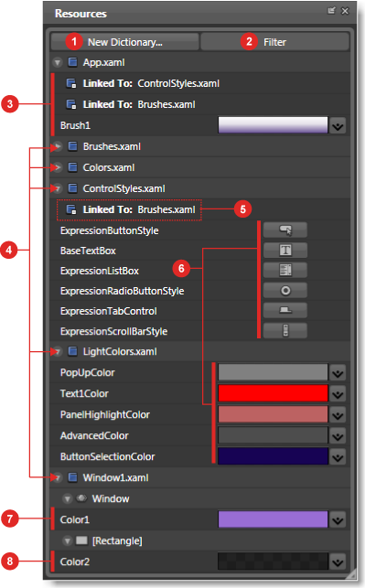365x588 pixels.
Task: Click the New Dictionary button
Action: click(x=124, y=42)
